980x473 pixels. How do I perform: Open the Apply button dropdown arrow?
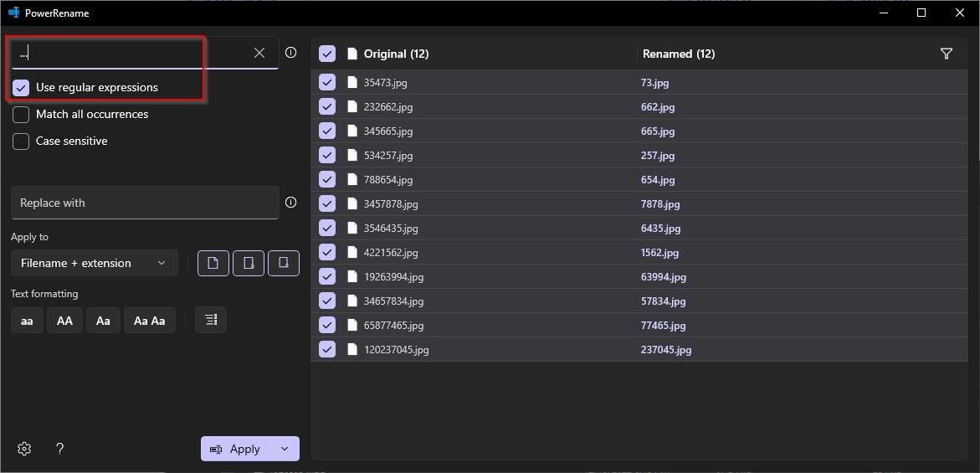(x=285, y=449)
